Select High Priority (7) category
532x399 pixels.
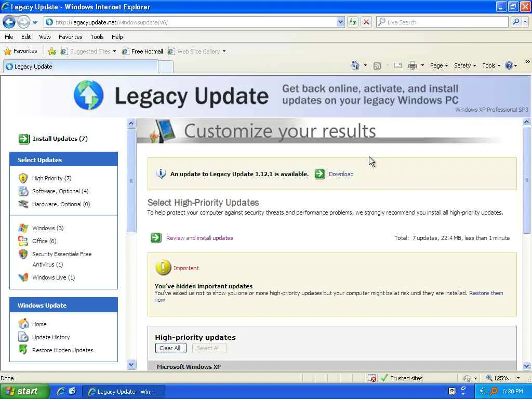pos(51,178)
